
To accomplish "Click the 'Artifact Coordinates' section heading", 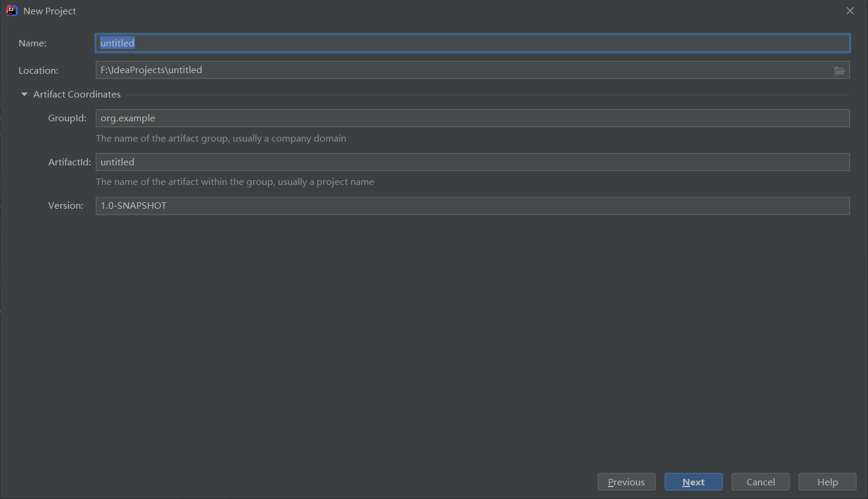I will [77, 95].
